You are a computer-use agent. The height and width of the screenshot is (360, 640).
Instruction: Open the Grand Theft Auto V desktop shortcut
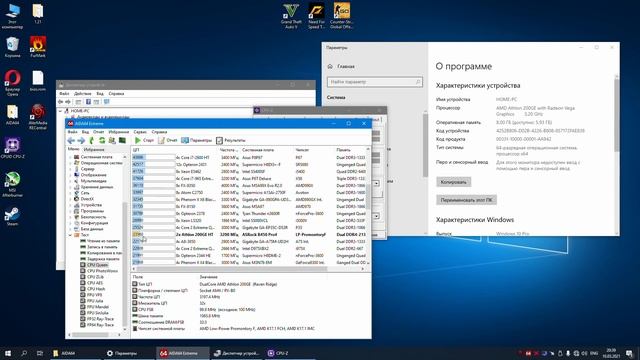point(291,16)
